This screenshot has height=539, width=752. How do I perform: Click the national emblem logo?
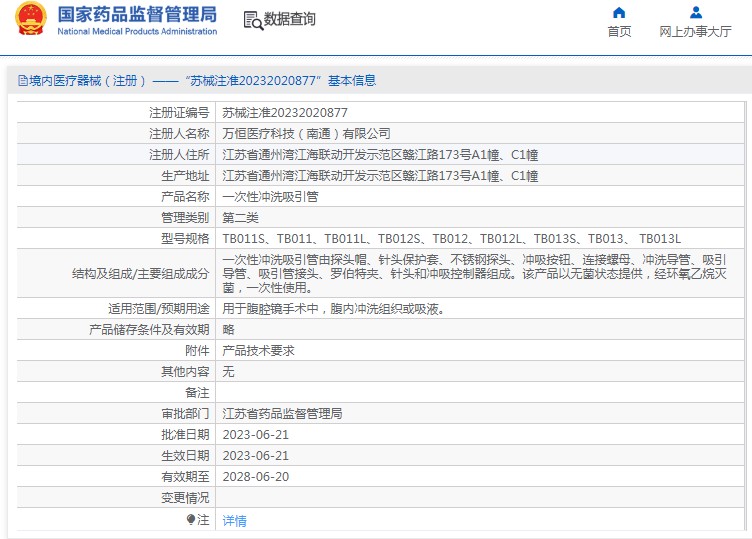click(x=31, y=19)
